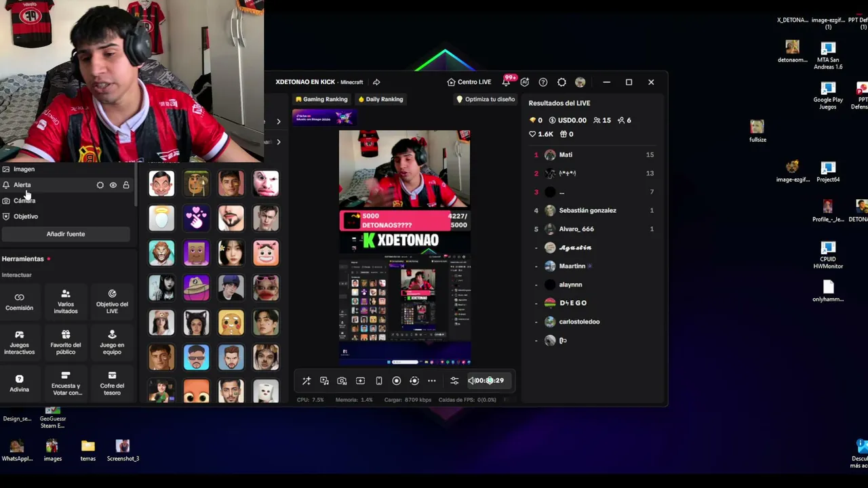Image resolution: width=868 pixels, height=488 pixels.
Task: Click the share arrow next to Minecraft
Action: tap(376, 82)
